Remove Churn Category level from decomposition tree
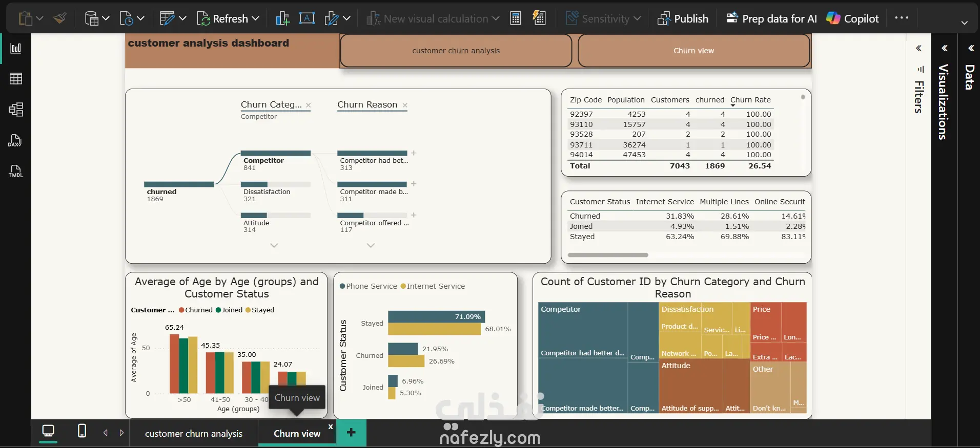This screenshot has width=980, height=448. [x=309, y=105]
